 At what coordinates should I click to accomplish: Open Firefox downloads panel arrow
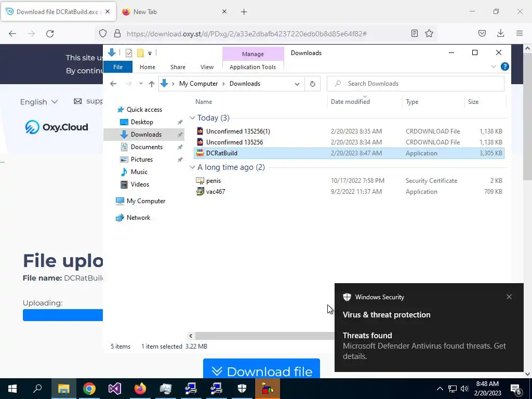(500, 33)
